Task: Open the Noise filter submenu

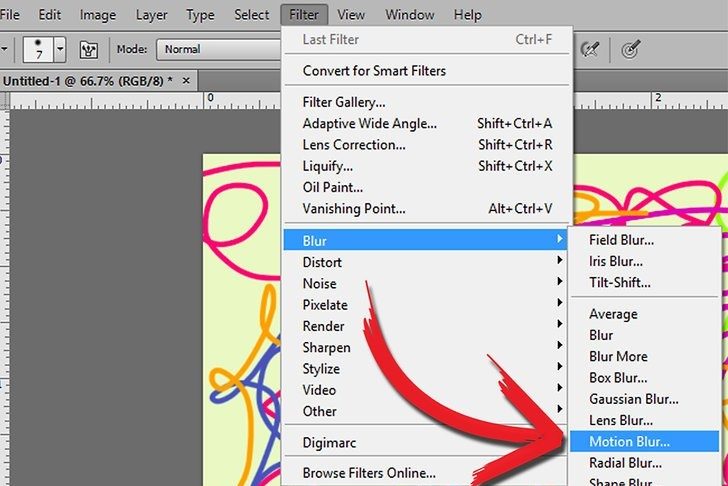Action: 320,284
